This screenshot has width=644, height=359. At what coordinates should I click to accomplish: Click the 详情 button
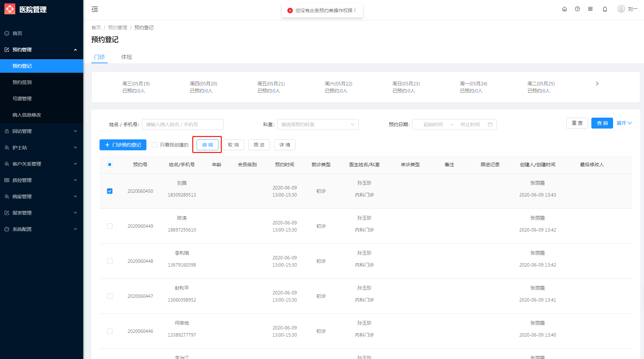pos(285,145)
